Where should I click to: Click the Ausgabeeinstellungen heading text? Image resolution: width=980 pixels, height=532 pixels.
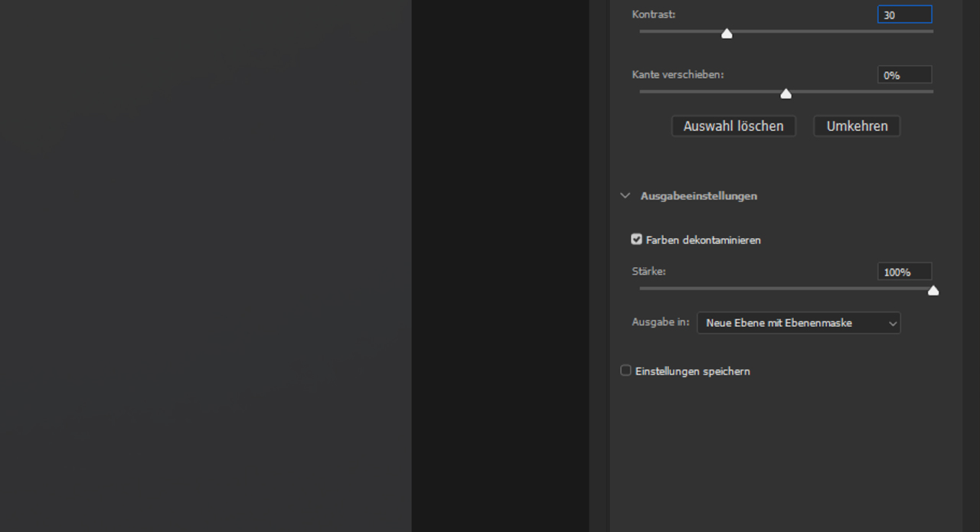click(x=699, y=196)
